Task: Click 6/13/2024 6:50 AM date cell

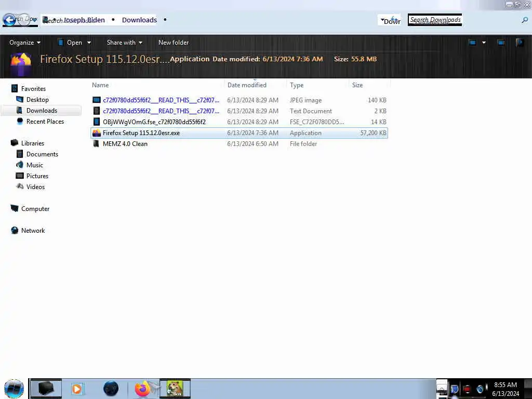Action: click(x=253, y=143)
